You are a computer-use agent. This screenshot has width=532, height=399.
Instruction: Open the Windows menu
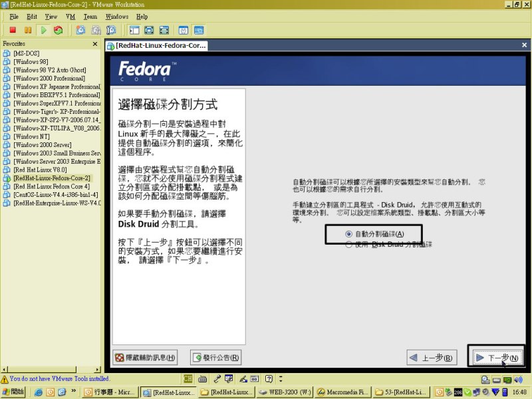pos(117,17)
